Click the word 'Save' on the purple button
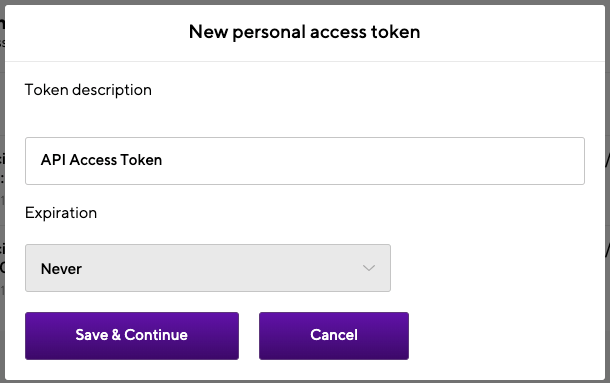This screenshot has height=383, width=610. (92, 335)
